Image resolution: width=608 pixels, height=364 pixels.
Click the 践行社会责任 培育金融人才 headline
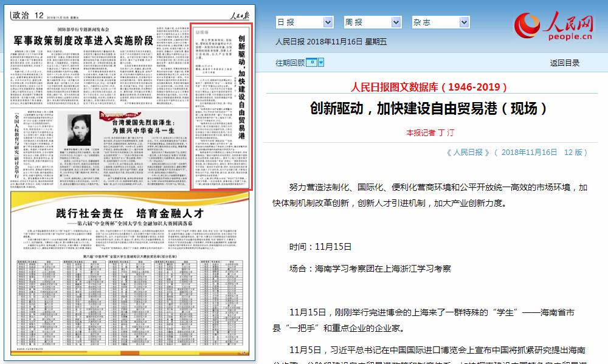click(x=130, y=213)
